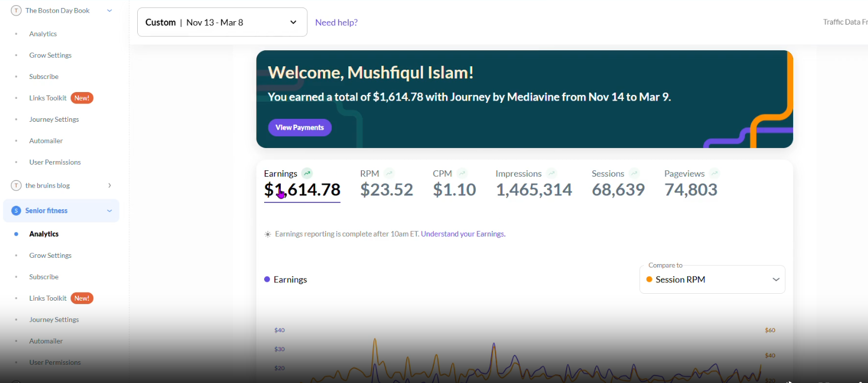Toggle the Earnings series legend dot
The width and height of the screenshot is (868, 383).
[x=267, y=280]
